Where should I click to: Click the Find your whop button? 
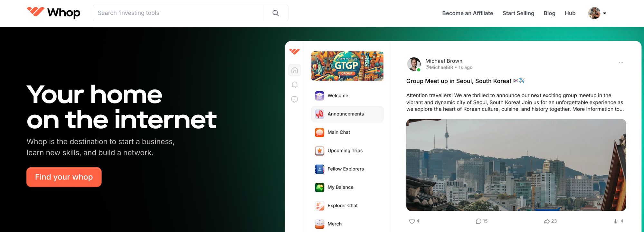(x=64, y=177)
